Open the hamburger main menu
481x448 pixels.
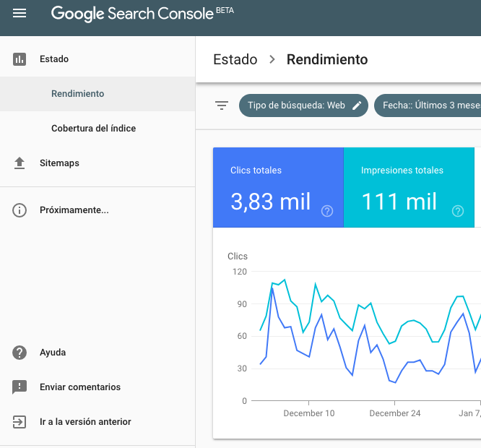19,14
